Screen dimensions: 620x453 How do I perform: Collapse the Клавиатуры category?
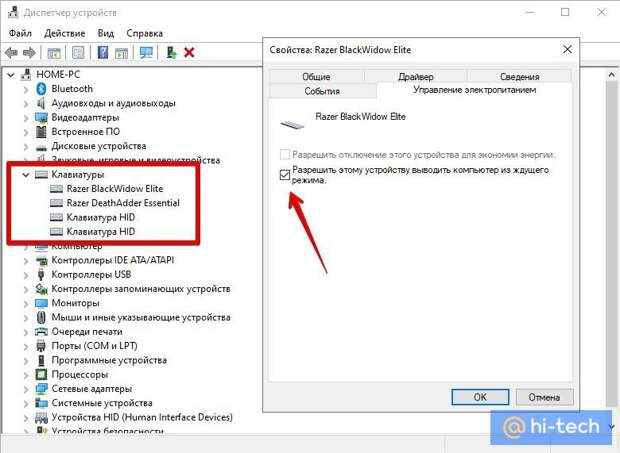[26, 174]
